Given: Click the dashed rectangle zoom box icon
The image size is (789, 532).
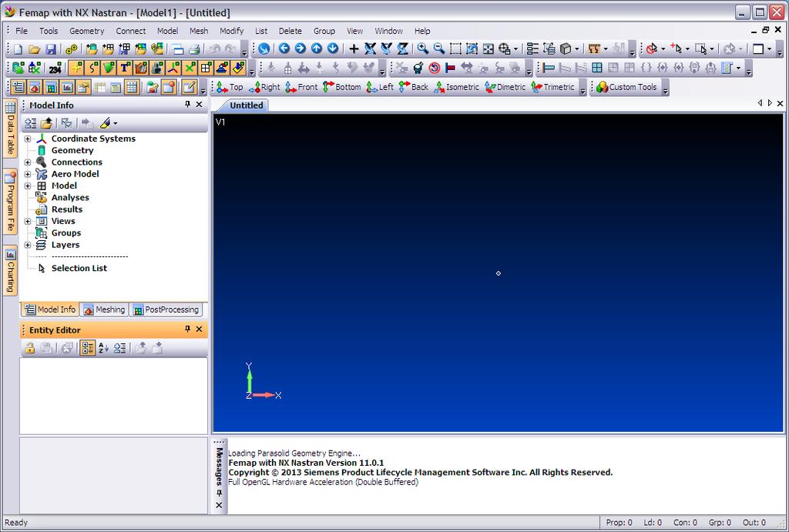Looking at the screenshot, I should click(x=455, y=49).
